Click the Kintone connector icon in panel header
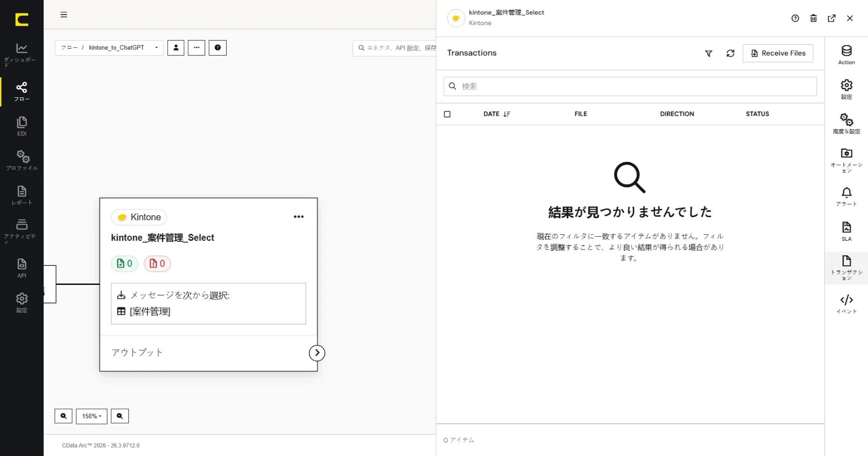Viewport: 868px width, 456px height. [456, 18]
